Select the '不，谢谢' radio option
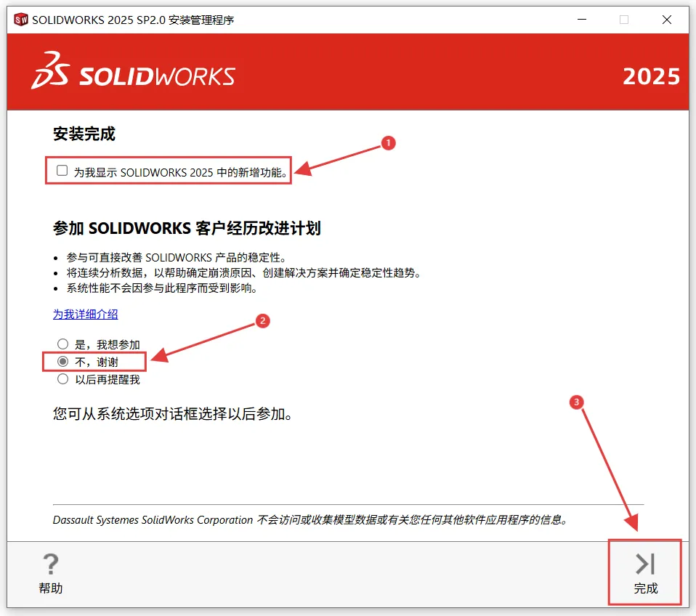This screenshot has width=696, height=616. pos(62,362)
